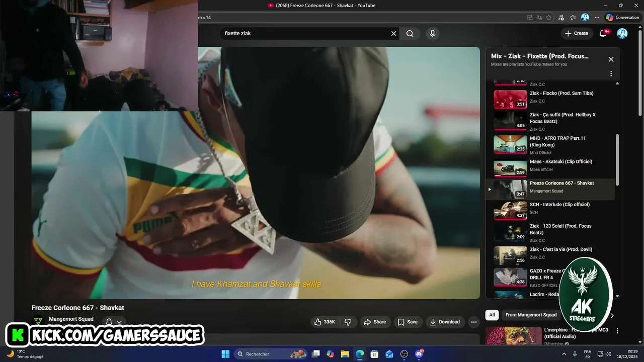644x362 pixels.
Task: Select currently playing Freeze Corleone 667 - Shavkat row
Action: [550, 189]
